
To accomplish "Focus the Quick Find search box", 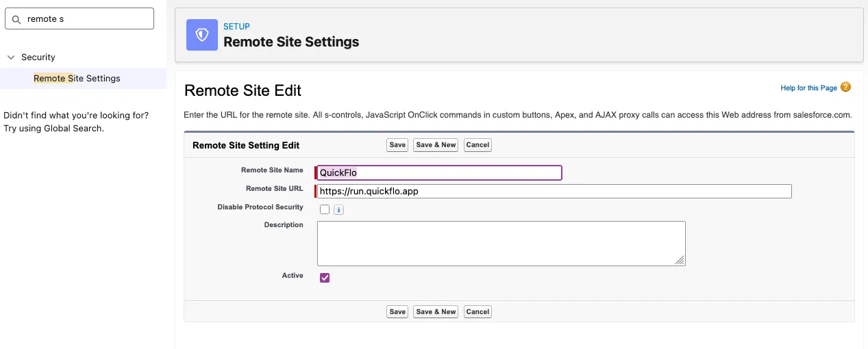I will [79, 19].
